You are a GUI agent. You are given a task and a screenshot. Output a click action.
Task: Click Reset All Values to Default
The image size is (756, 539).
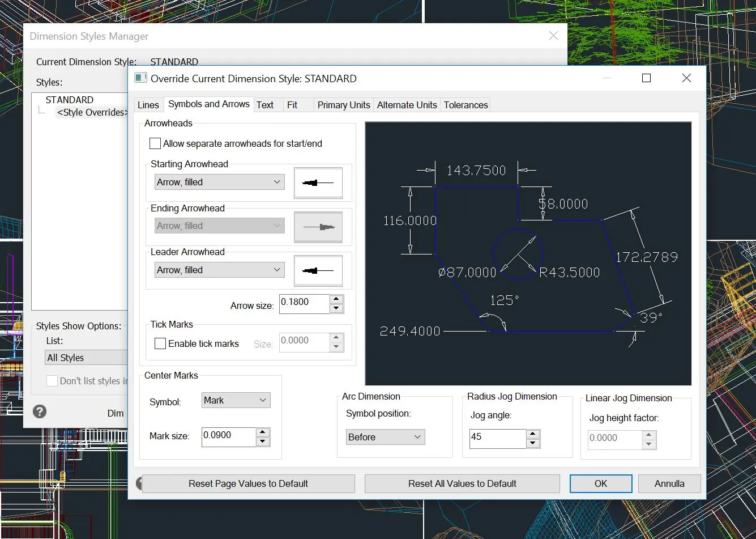click(x=462, y=483)
